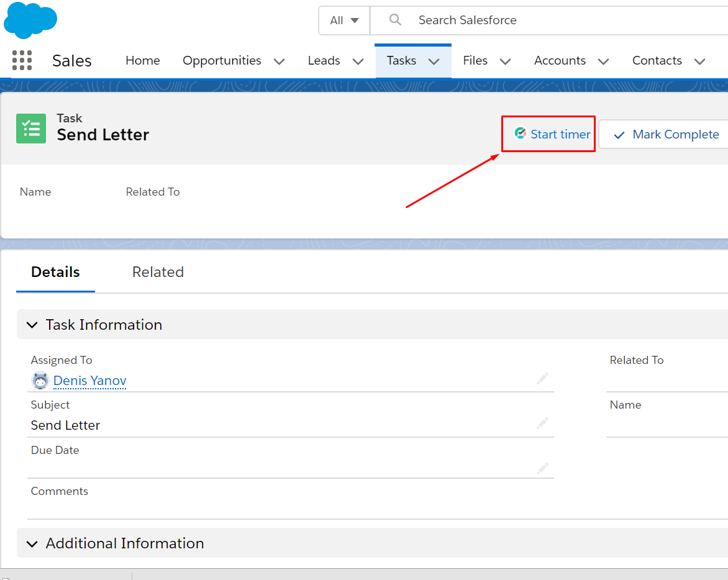Expand the Files nav dropdown chevron

click(505, 61)
